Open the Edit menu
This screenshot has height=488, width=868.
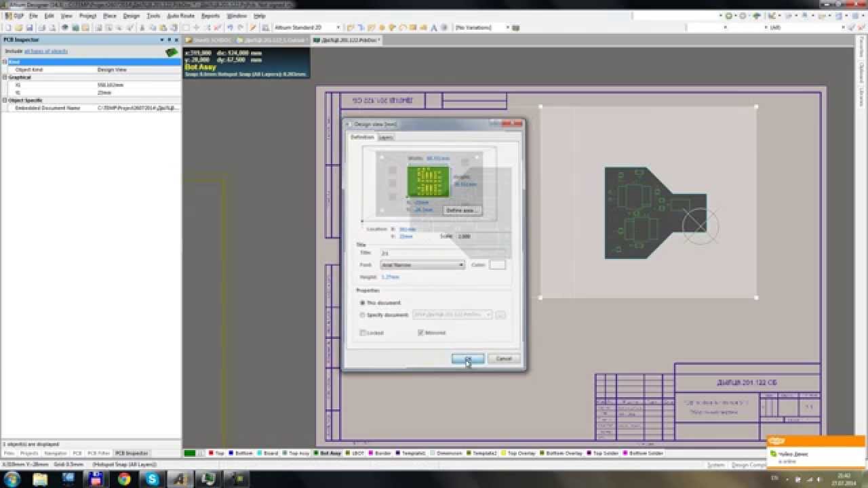click(x=50, y=16)
